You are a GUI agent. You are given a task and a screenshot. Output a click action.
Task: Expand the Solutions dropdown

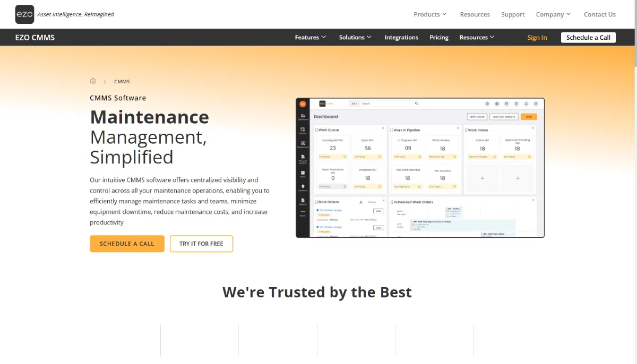tap(355, 37)
